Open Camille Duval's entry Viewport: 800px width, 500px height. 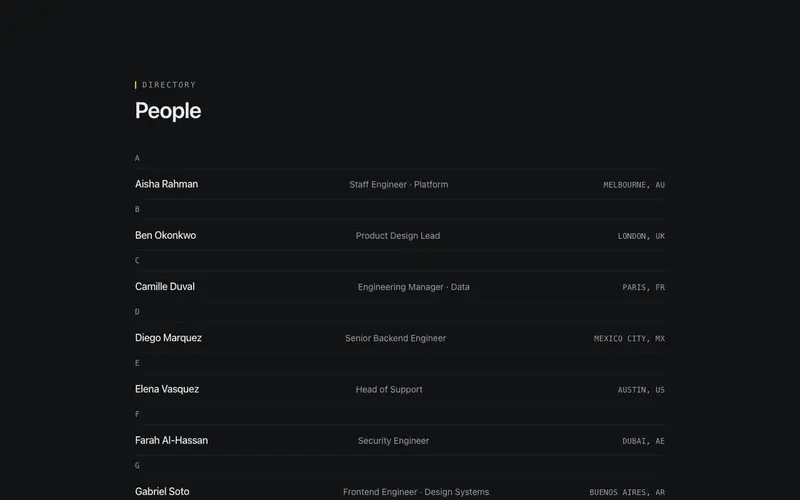pos(400,287)
